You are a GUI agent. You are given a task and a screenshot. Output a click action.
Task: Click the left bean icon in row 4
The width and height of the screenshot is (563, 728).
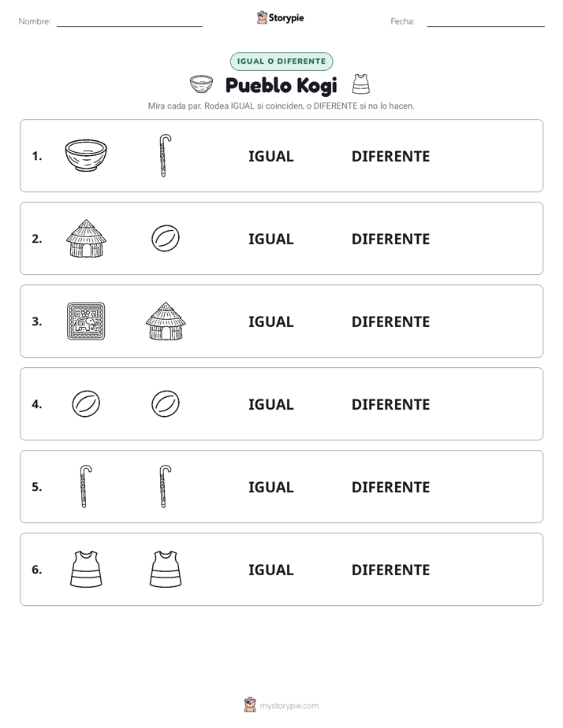[86, 403]
